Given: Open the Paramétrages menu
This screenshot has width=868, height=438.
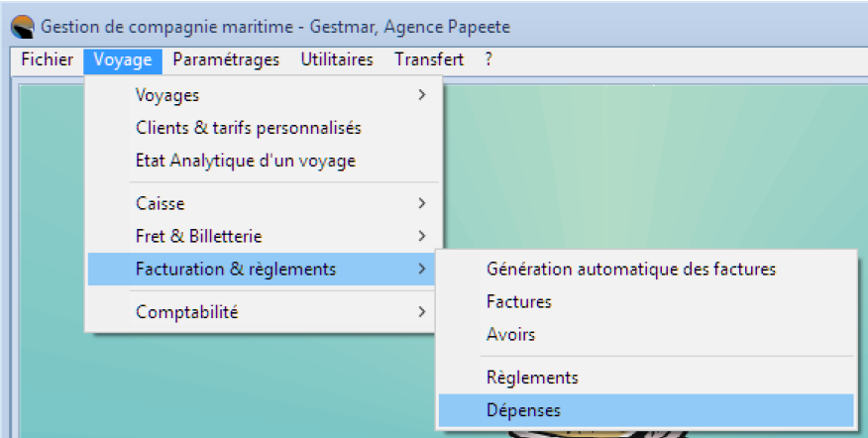Looking at the screenshot, I should [x=226, y=59].
